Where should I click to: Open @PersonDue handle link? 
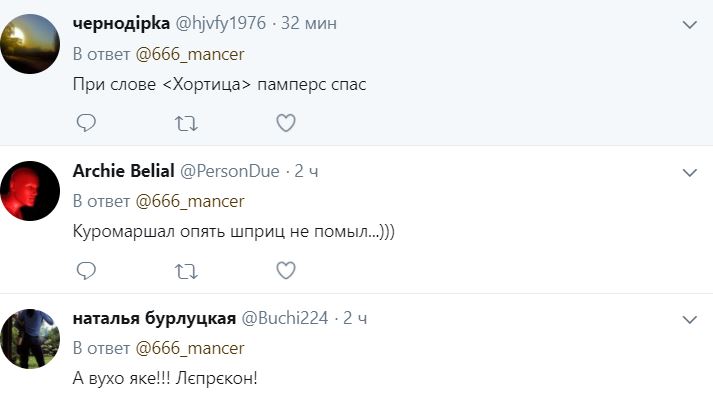click(x=230, y=171)
